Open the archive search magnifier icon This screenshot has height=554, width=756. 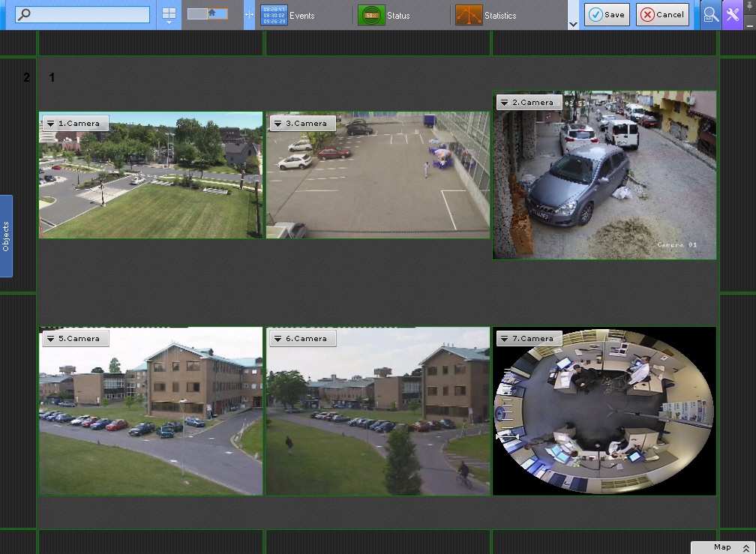pos(710,15)
